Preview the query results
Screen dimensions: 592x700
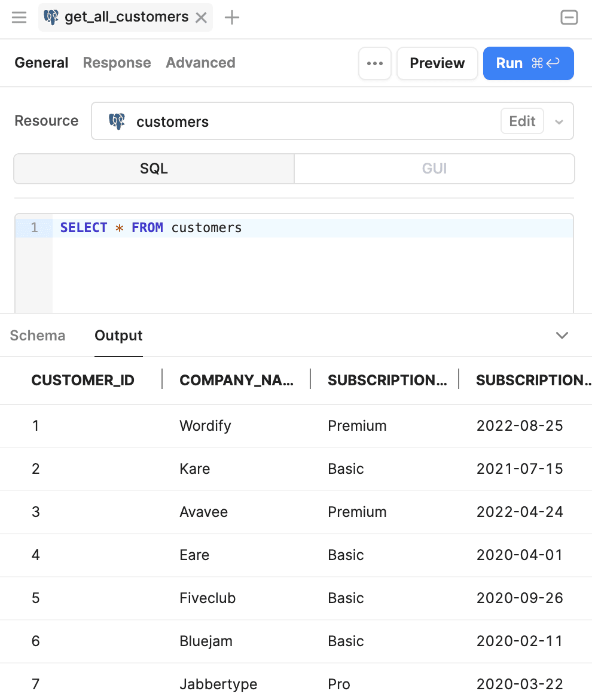[x=437, y=63]
